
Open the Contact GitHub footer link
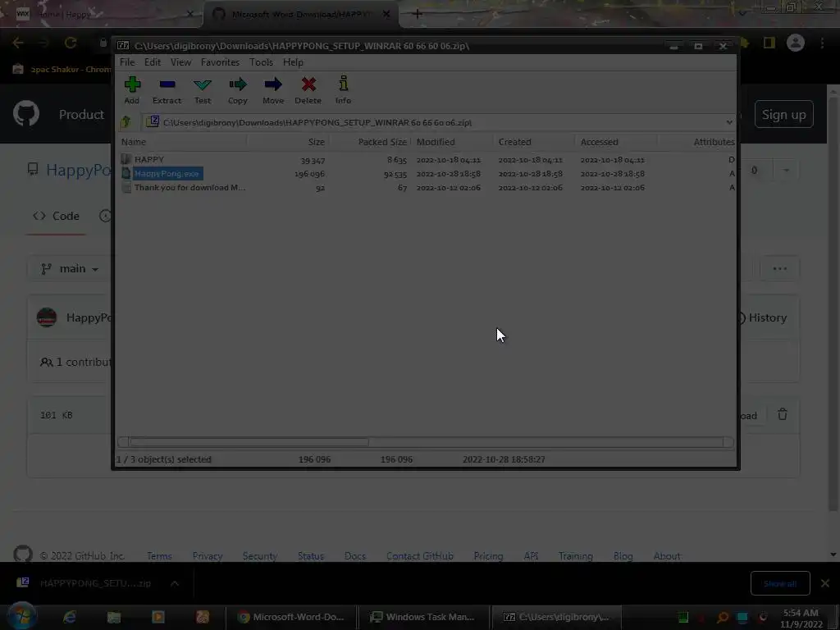[x=419, y=556]
